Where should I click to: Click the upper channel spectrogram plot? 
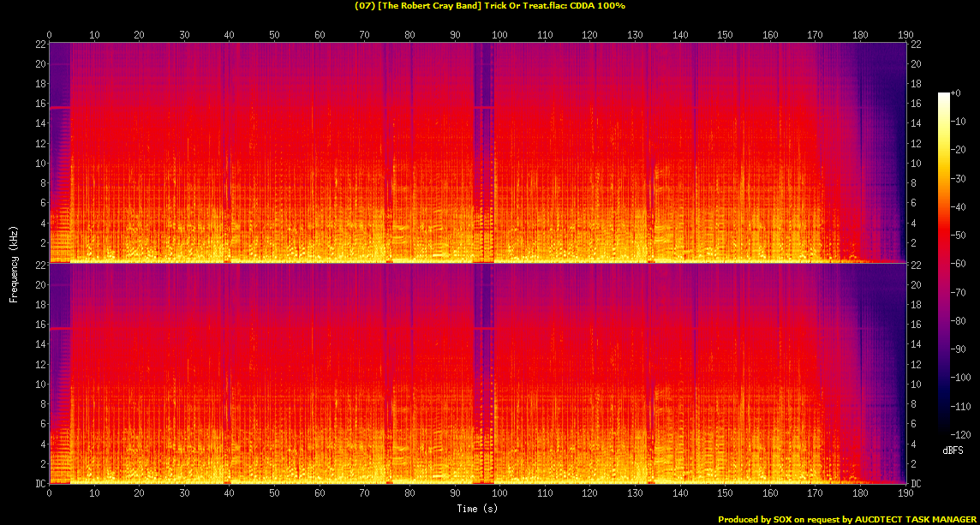point(477,152)
